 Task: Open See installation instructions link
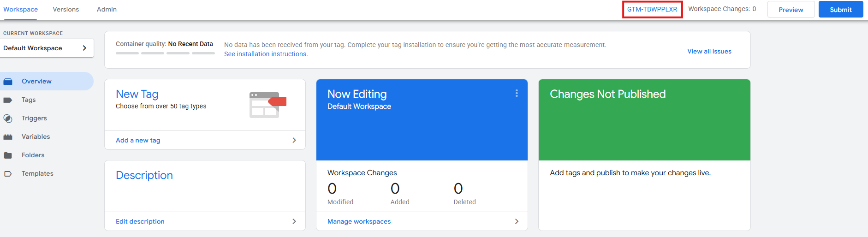[x=266, y=54]
